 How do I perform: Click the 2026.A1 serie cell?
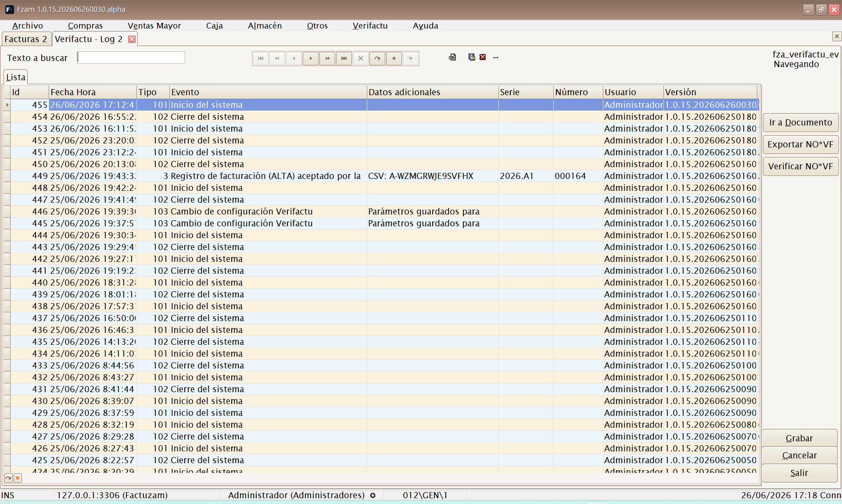[526, 176]
